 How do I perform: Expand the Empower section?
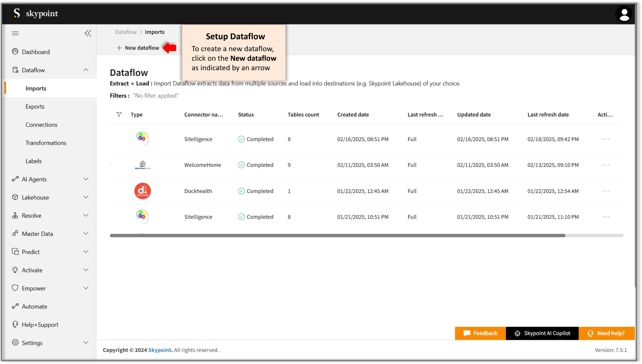click(86, 288)
